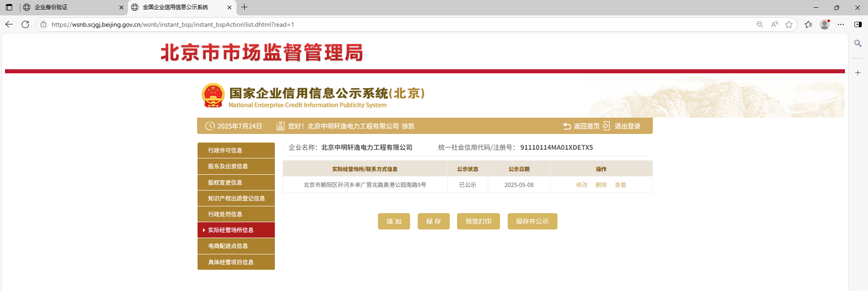868x291 pixels.
Task: Click the national emblem logo
Action: [x=213, y=95]
